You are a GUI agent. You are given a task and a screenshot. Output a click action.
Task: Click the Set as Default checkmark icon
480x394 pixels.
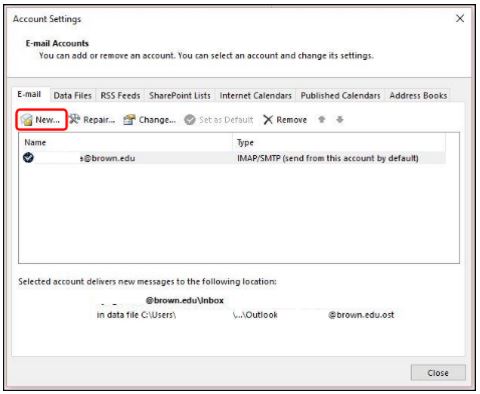click(x=190, y=120)
